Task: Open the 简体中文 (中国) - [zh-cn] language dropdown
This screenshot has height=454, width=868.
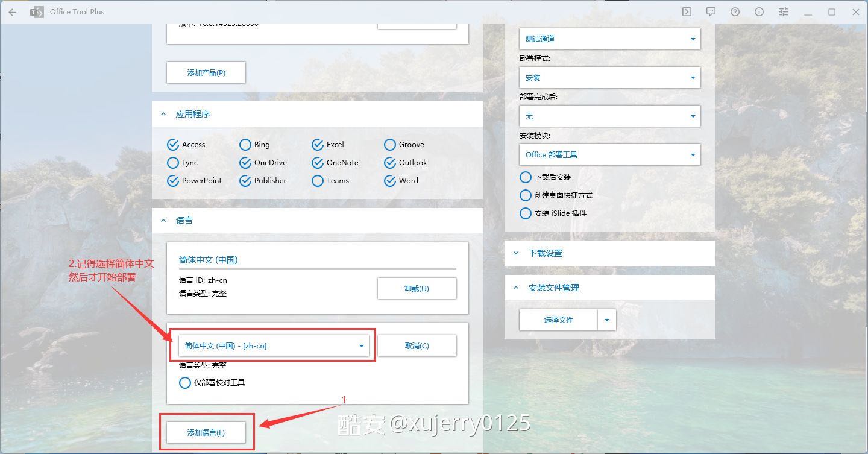Action: point(274,346)
